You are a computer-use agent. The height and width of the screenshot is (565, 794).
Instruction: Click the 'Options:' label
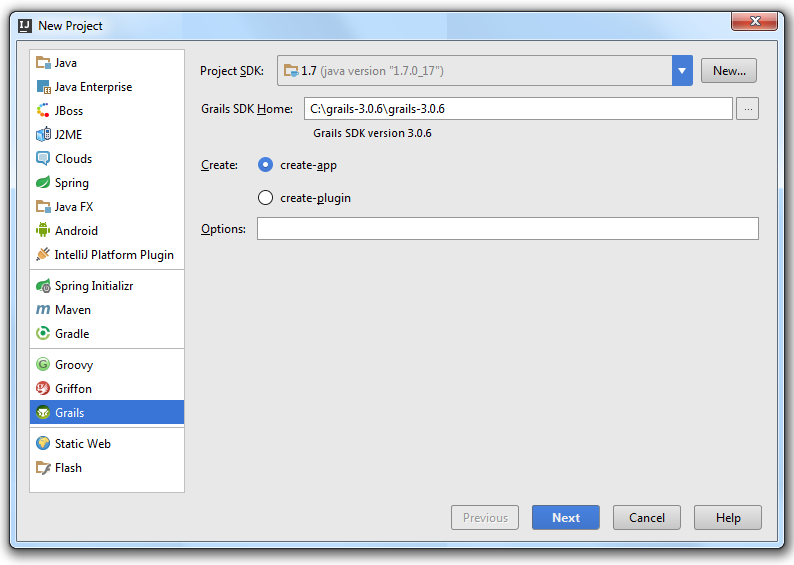(x=223, y=229)
